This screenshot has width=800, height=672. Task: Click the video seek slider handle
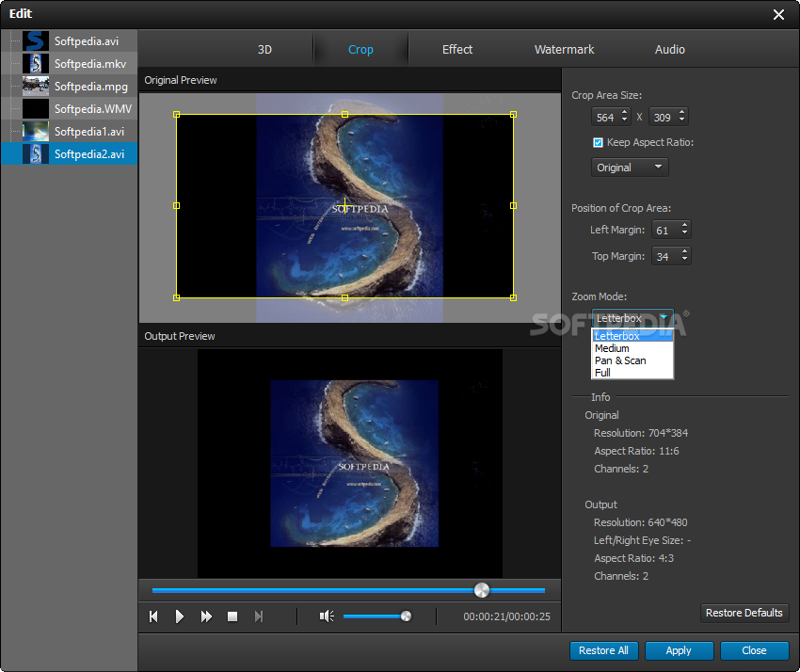(481, 590)
